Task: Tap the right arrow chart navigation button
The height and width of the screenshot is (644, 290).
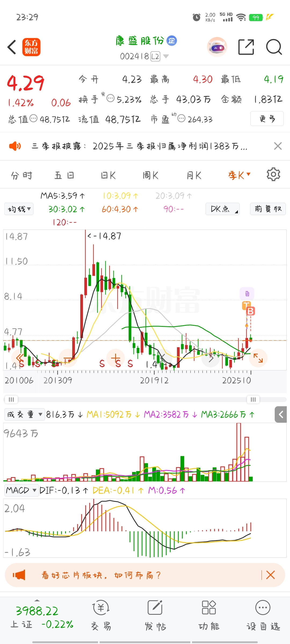Action: click(x=211, y=358)
